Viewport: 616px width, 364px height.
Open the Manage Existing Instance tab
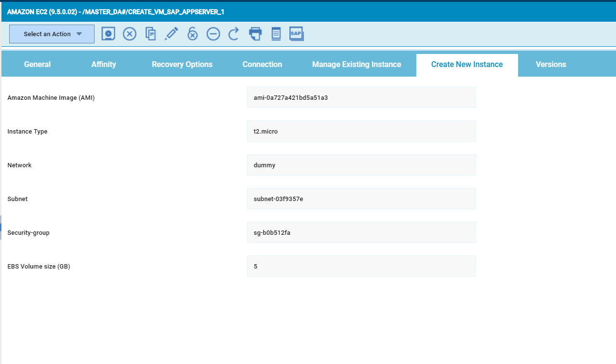356,65
